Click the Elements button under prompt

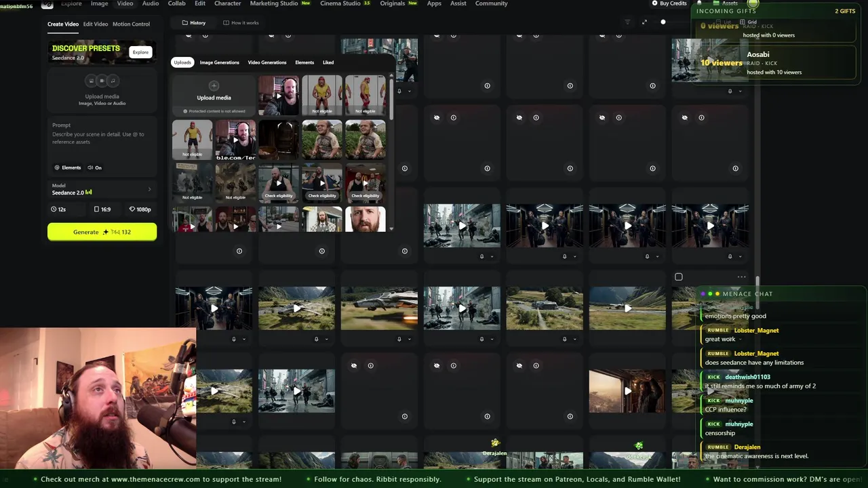click(68, 167)
